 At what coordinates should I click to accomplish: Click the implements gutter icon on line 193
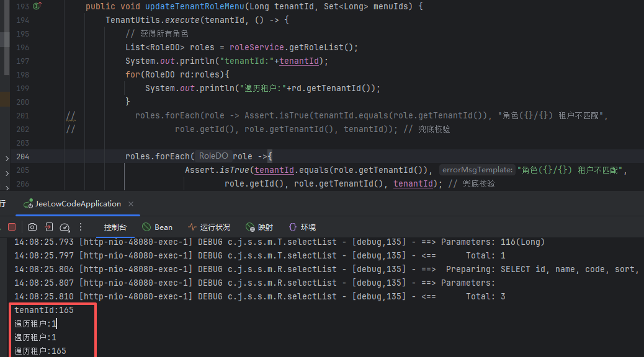coord(37,7)
